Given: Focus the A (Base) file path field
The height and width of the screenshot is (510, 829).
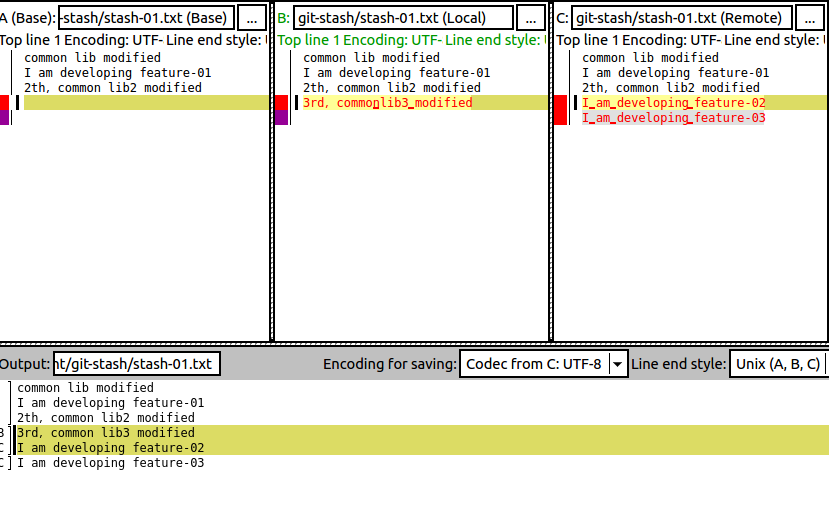Looking at the screenshot, I should 146,18.
